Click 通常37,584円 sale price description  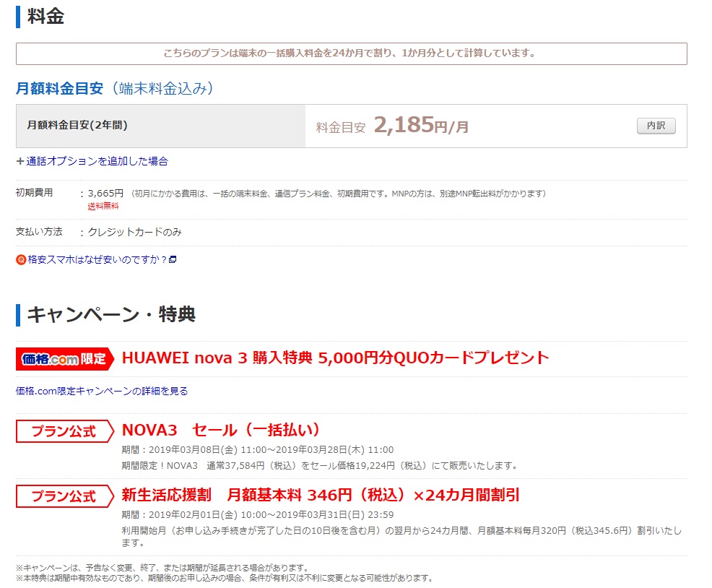pyautogui.click(x=319, y=466)
